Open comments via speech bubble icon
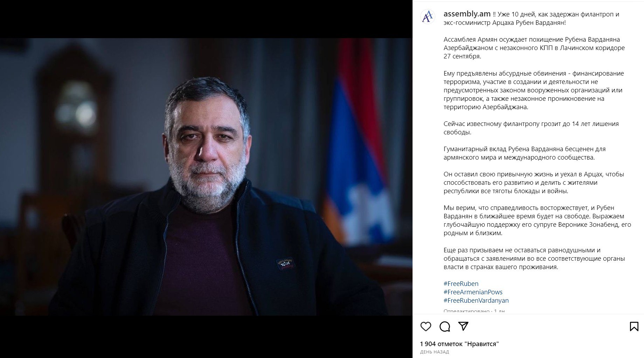The image size is (644, 358). 445,327
